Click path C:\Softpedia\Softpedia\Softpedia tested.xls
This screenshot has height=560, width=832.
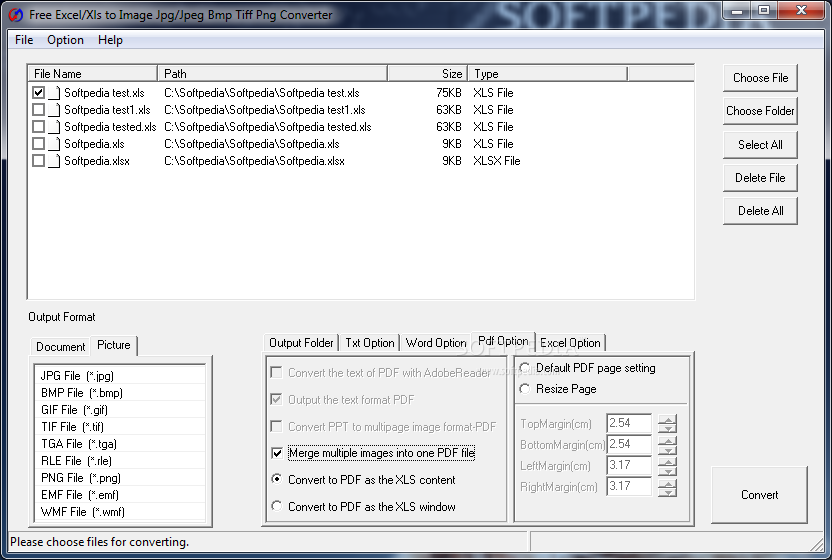(267, 127)
